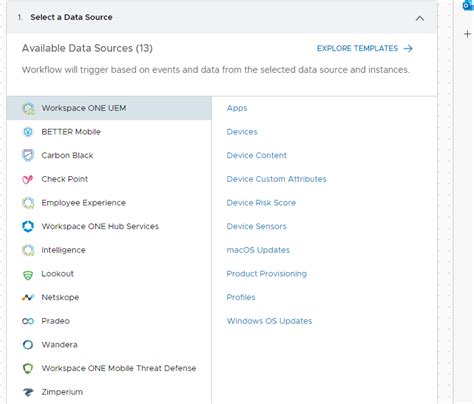Select the Device Sensors link

click(256, 227)
